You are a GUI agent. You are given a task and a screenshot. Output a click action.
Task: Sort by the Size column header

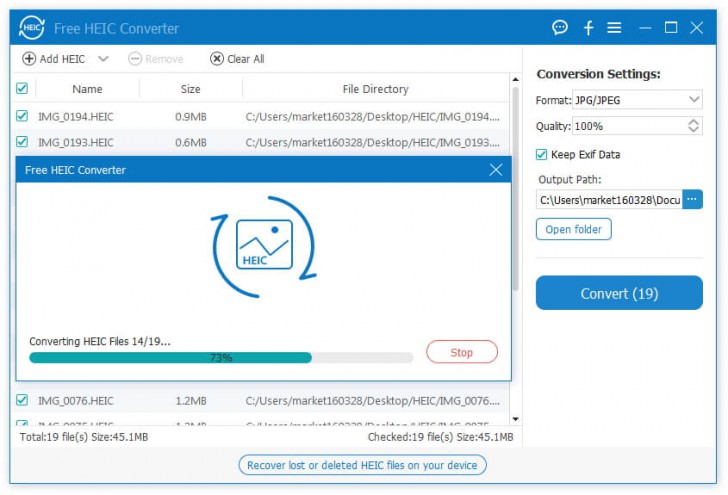click(x=190, y=89)
